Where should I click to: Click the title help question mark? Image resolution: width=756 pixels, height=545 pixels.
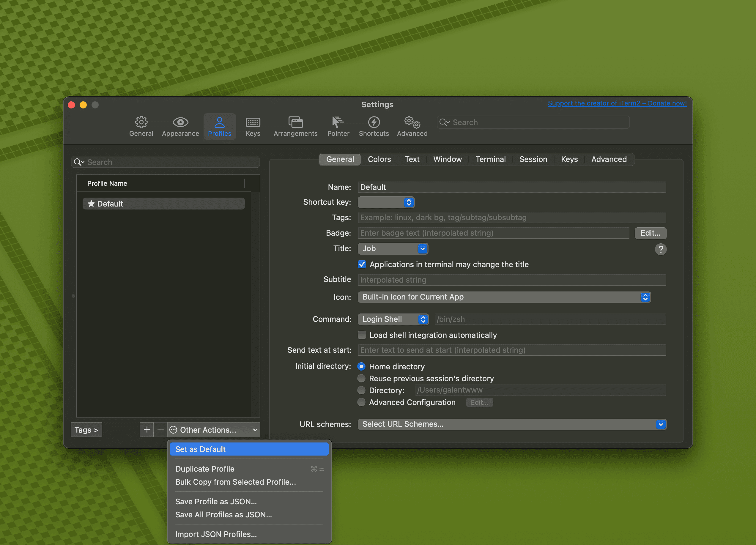660,249
